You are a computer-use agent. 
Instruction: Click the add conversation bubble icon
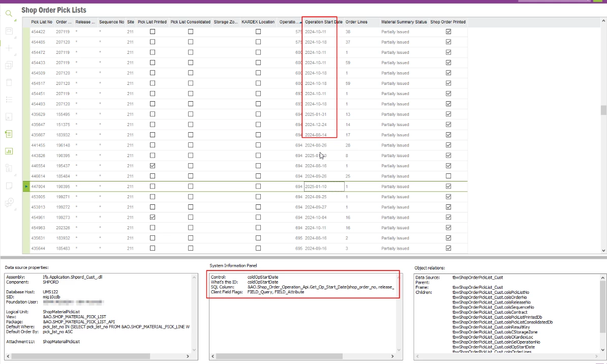pyautogui.click(x=9, y=202)
